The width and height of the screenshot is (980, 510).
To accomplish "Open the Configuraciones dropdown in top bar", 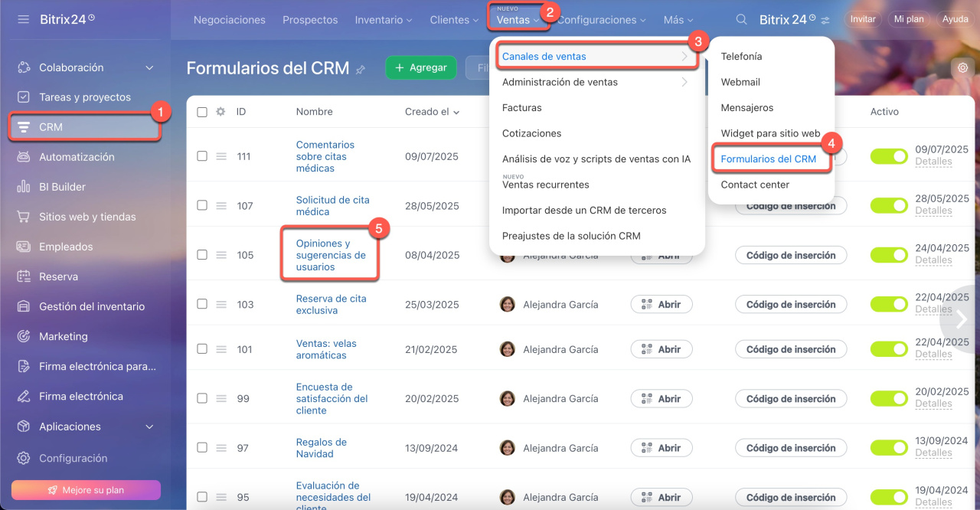I will pos(601,20).
